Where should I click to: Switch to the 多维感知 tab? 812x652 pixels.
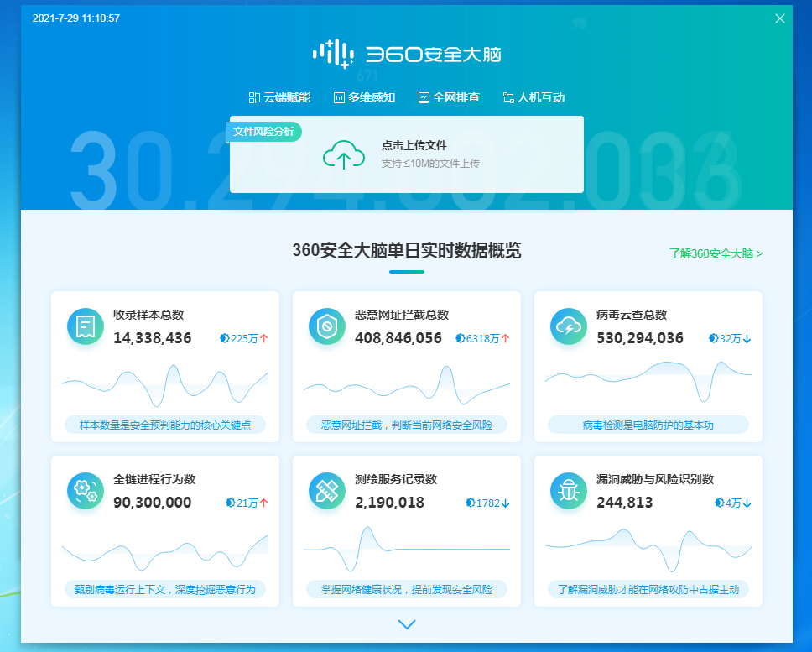coord(364,97)
